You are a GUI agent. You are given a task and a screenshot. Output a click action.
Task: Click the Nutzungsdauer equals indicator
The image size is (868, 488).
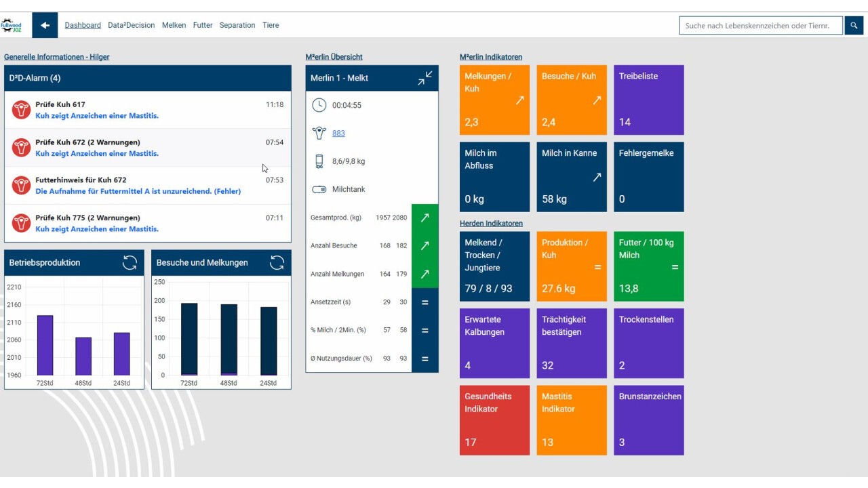(x=425, y=359)
